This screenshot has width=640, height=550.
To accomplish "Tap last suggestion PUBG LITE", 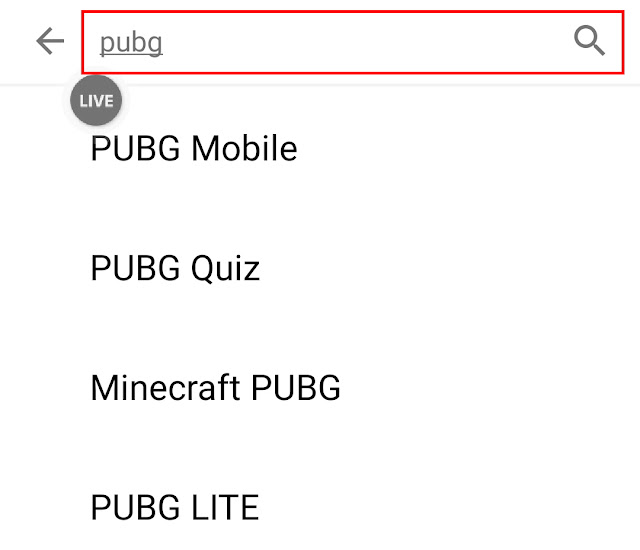I will [x=175, y=507].
